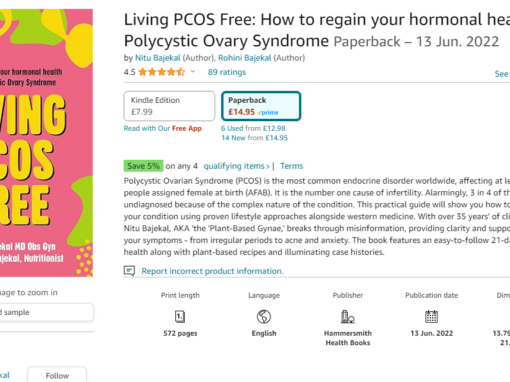Click the publisher building icon
This screenshot has height=382, width=510.
click(347, 316)
